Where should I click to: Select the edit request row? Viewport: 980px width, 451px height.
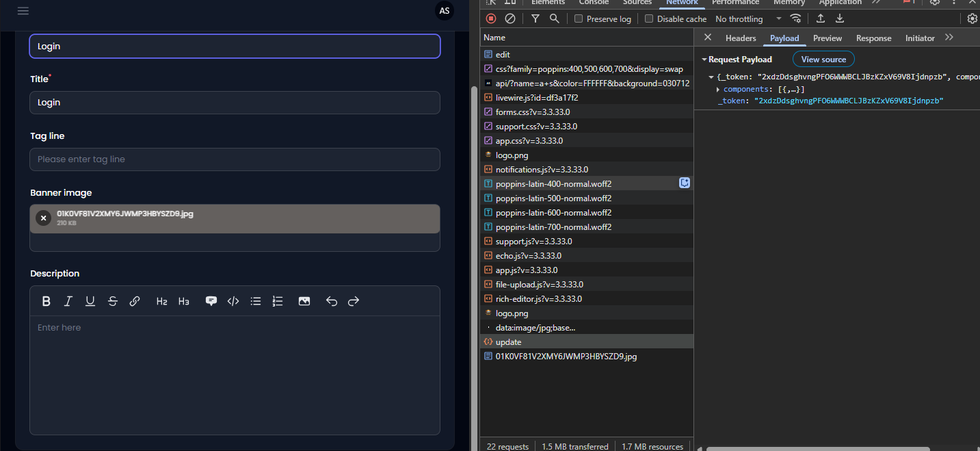point(587,54)
